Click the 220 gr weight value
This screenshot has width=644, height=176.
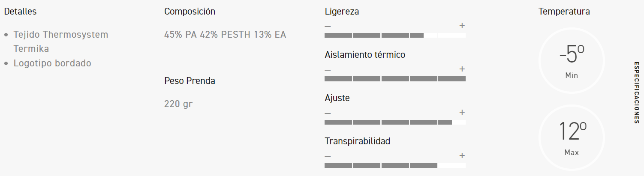[x=178, y=104]
